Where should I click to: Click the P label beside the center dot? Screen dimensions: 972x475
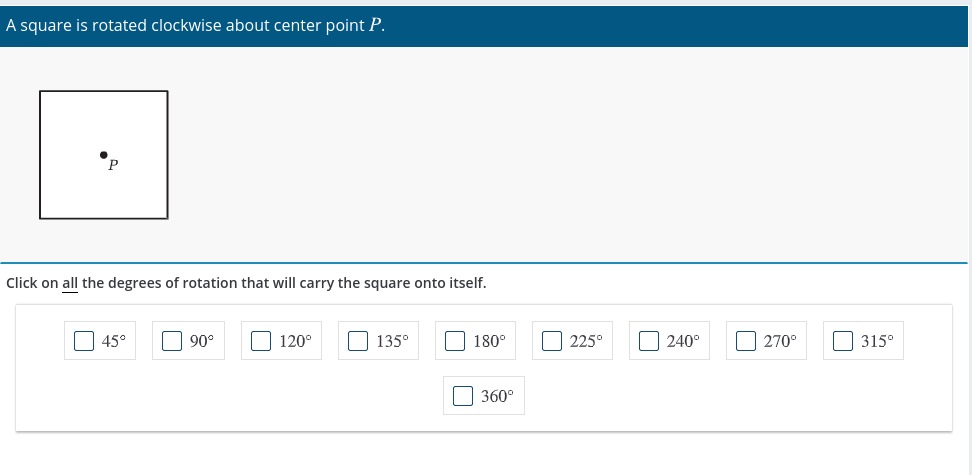point(113,166)
